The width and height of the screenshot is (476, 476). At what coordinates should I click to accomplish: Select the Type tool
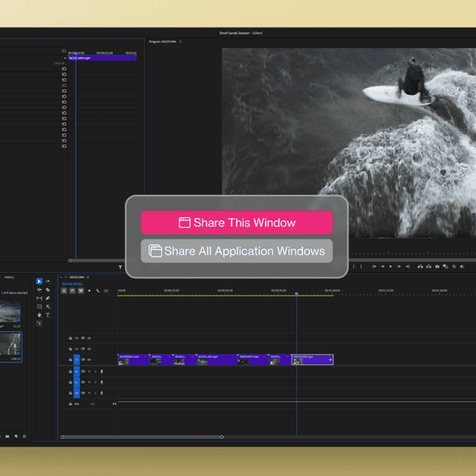coord(48,315)
